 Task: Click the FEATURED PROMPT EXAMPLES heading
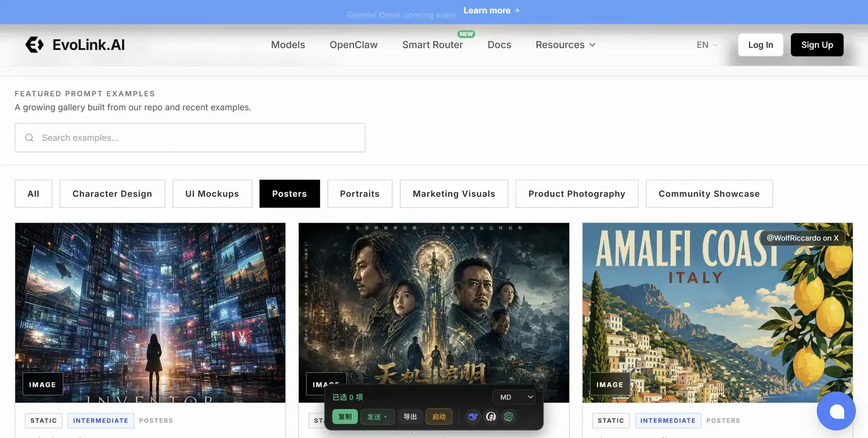click(85, 94)
